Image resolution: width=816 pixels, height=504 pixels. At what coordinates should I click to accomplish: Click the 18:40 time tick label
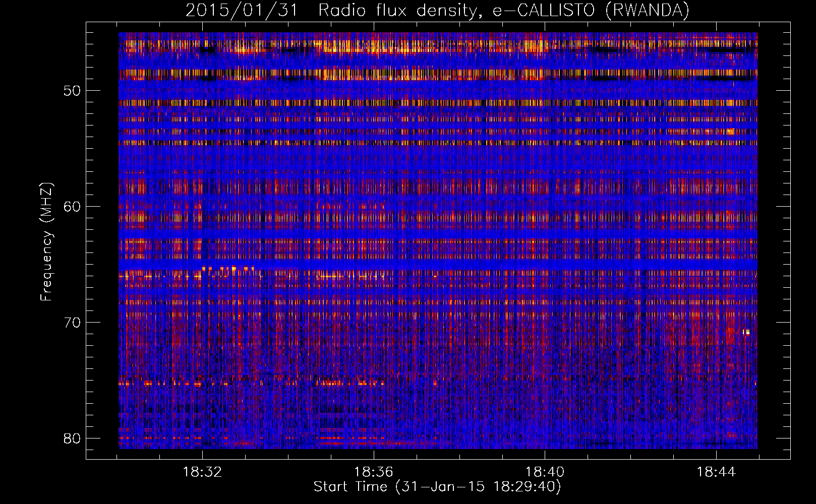pos(545,472)
